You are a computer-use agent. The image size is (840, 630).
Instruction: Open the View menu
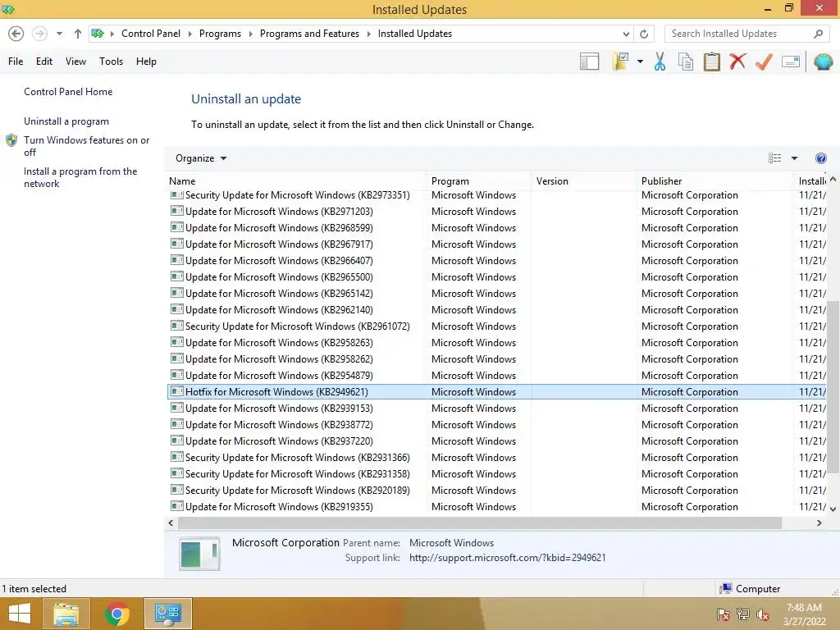pos(75,62)
